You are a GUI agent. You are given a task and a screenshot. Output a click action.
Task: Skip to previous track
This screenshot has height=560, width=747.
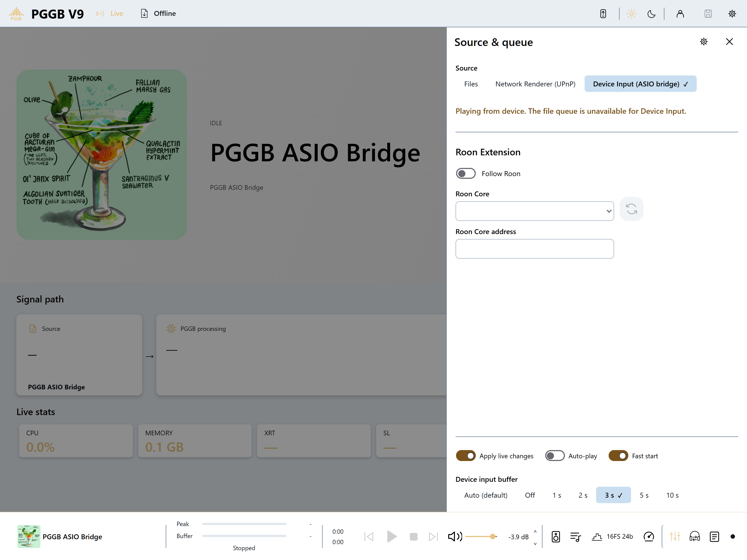[369, 536]
